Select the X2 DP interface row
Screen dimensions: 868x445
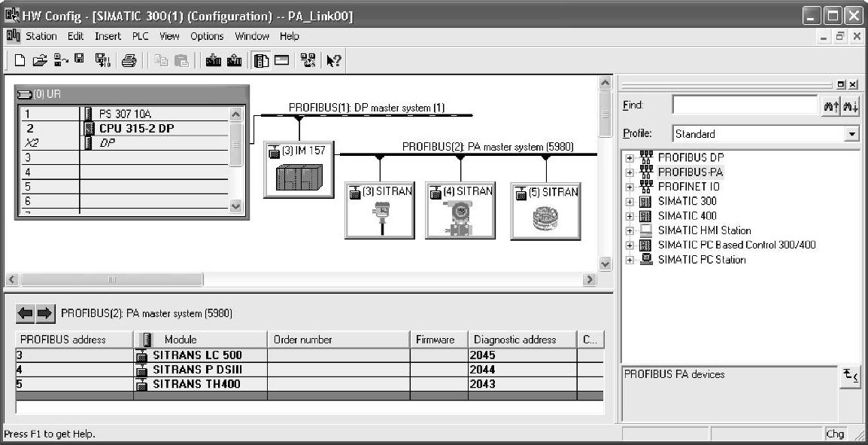(x=125, y=143)
